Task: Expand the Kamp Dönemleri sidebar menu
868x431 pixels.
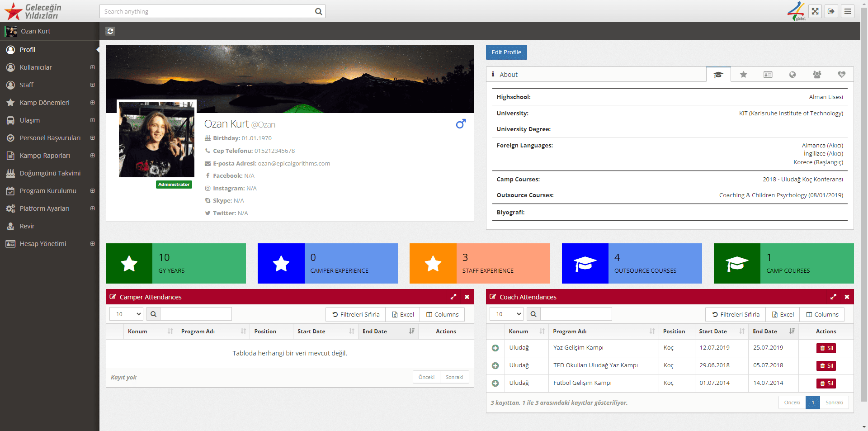Action: coord(50,103)
